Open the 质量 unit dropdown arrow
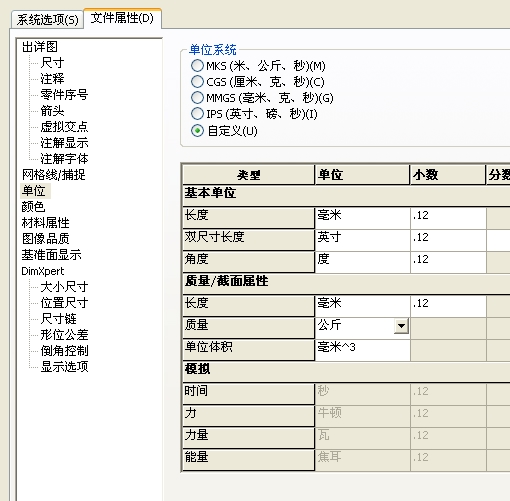The height and width of the screenshot is (501, 510). click(401, 326)
